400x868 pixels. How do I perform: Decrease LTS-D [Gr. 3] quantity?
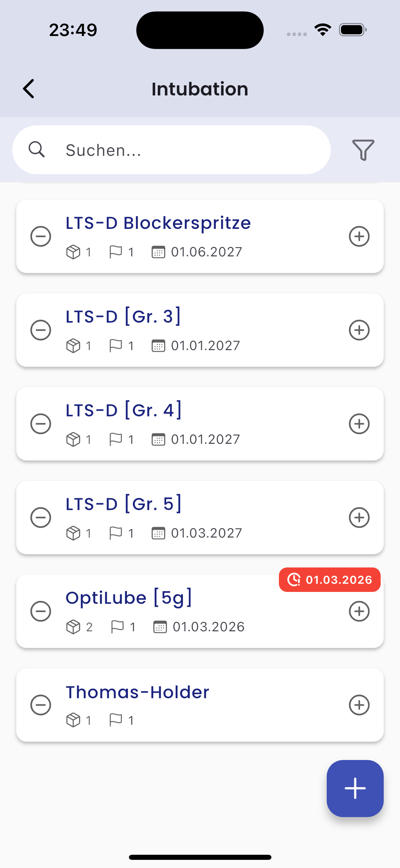[41, 330]
